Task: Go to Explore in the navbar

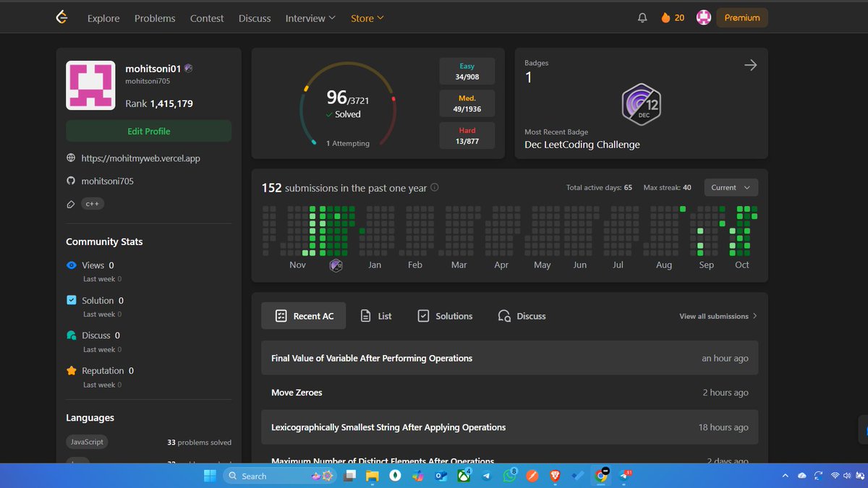Action: (103, 18)
